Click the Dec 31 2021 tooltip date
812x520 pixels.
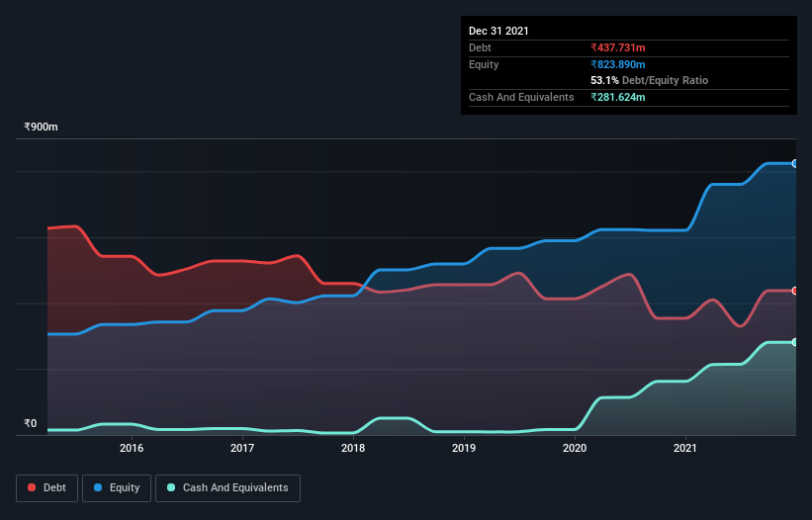click(498, 31)
